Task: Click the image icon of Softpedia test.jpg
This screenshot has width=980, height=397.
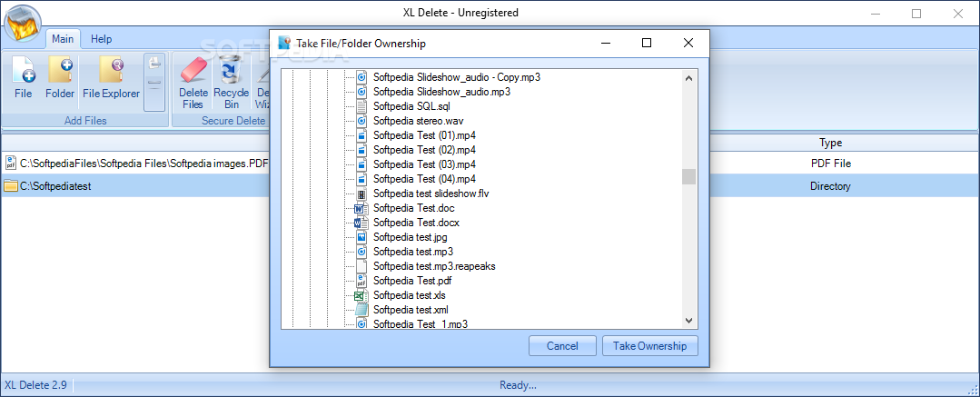Action: [x=361, y=237]
